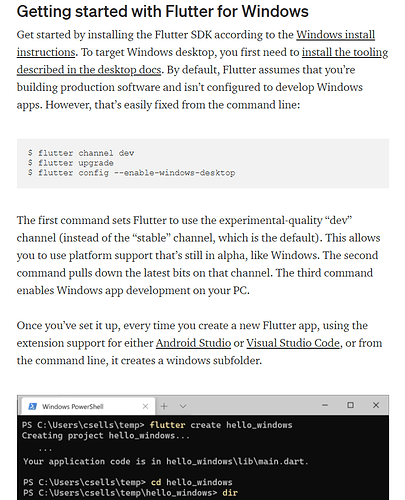
Task: Open the Android Studio link
Action: [x=193, y=343]
